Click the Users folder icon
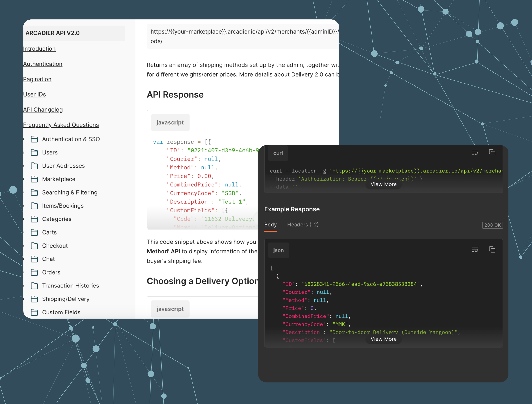The height and width of the screenshot is (404, 532). (34, 152)
